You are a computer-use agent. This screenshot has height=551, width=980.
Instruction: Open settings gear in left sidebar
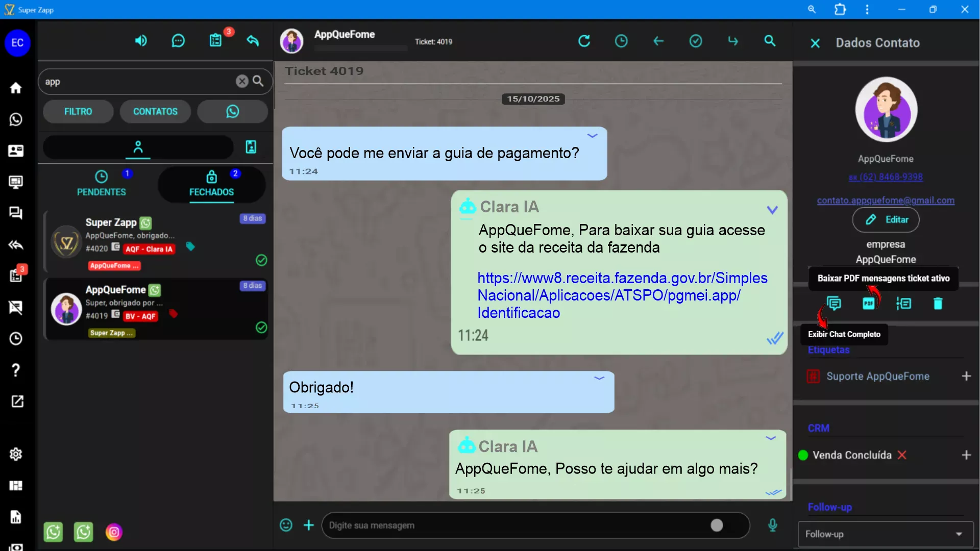coord(16,454)
